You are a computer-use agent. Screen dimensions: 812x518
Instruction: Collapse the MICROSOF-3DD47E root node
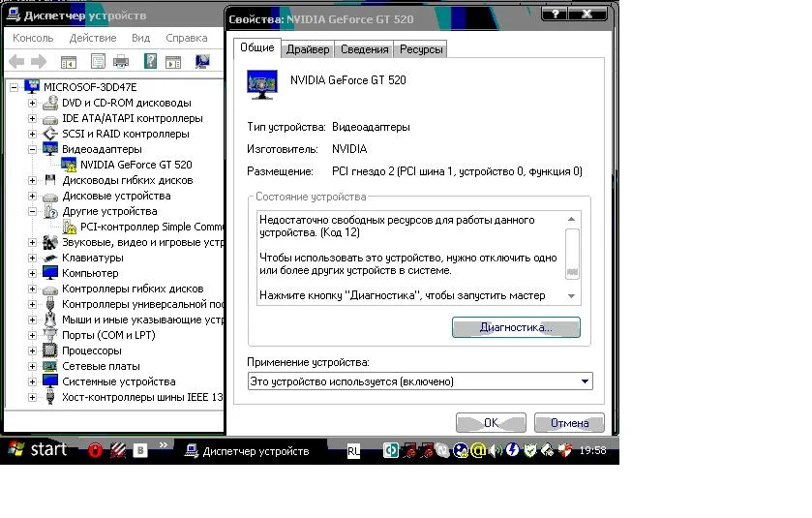(14, 87)
